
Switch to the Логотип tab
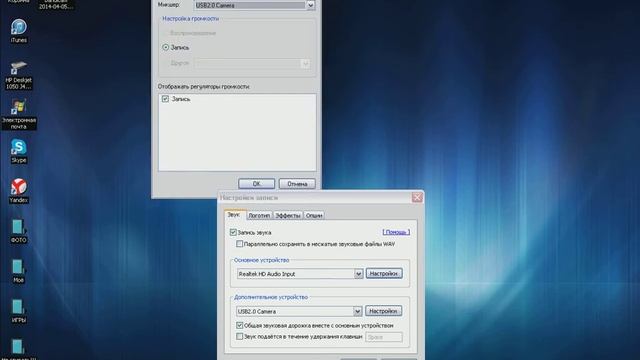coord(259,216)
